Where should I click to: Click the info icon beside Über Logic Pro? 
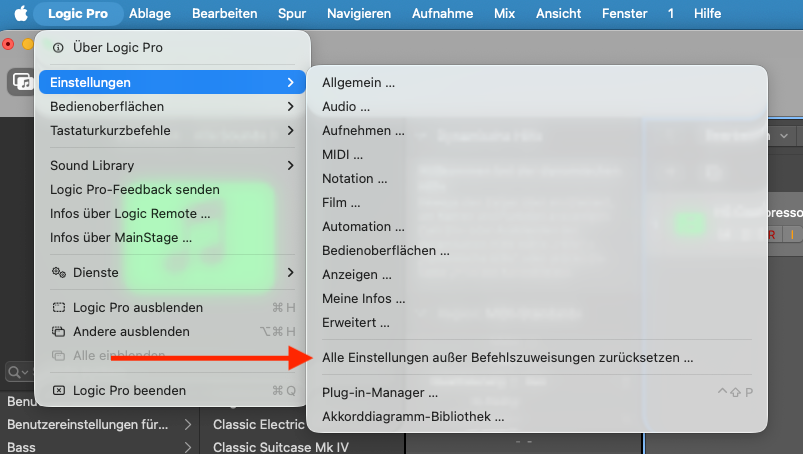pos(58,48)
